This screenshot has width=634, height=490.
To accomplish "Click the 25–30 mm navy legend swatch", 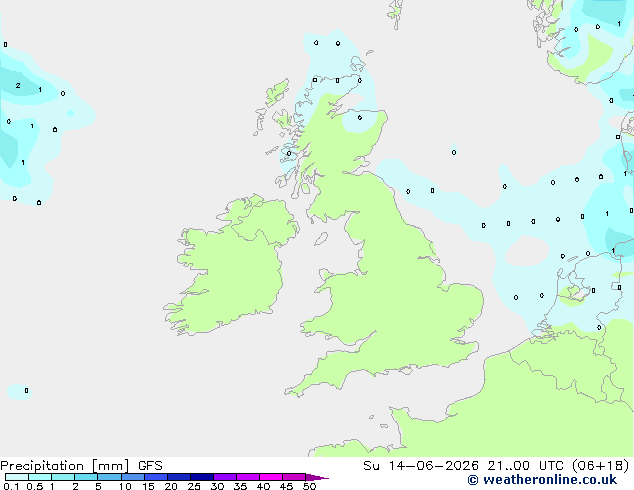I will point(202,477).
